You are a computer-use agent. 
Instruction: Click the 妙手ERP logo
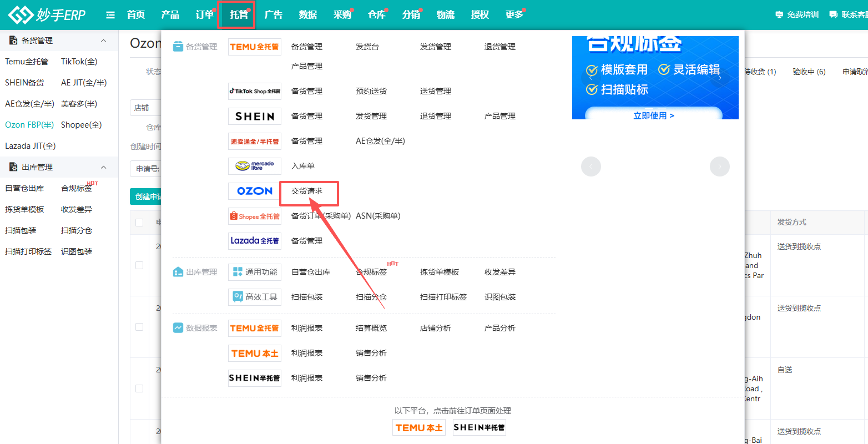tap(47, 14)
